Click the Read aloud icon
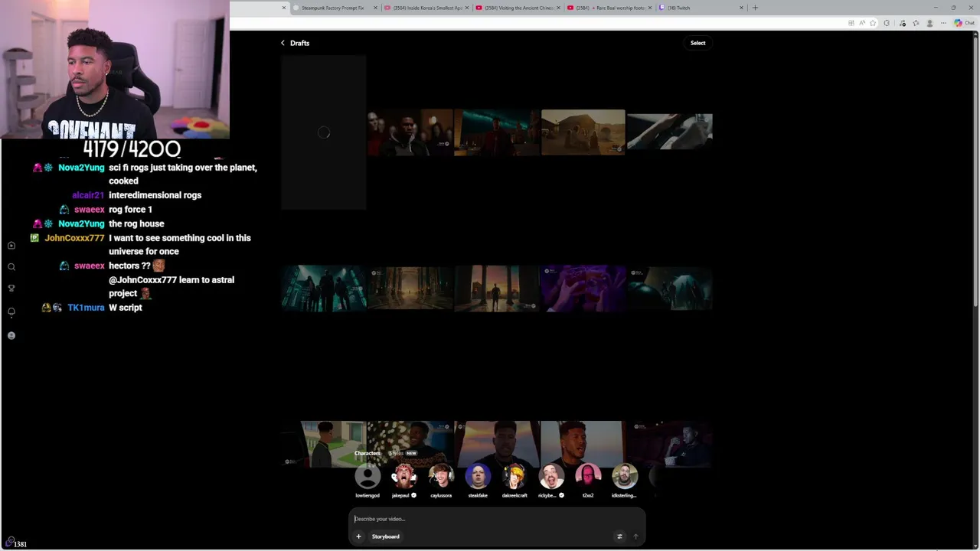This screenshot has height=551, width=980. 863,23
